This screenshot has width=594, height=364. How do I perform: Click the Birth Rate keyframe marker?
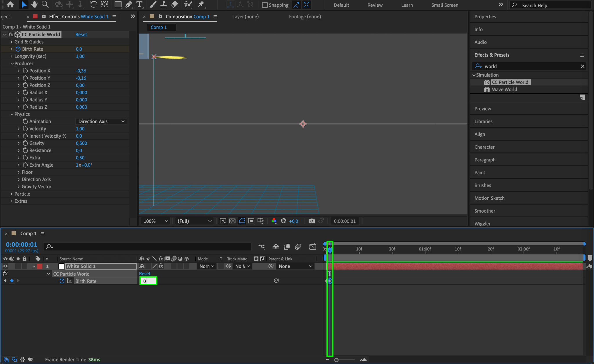pyautogui.click(x=330, y=281)
